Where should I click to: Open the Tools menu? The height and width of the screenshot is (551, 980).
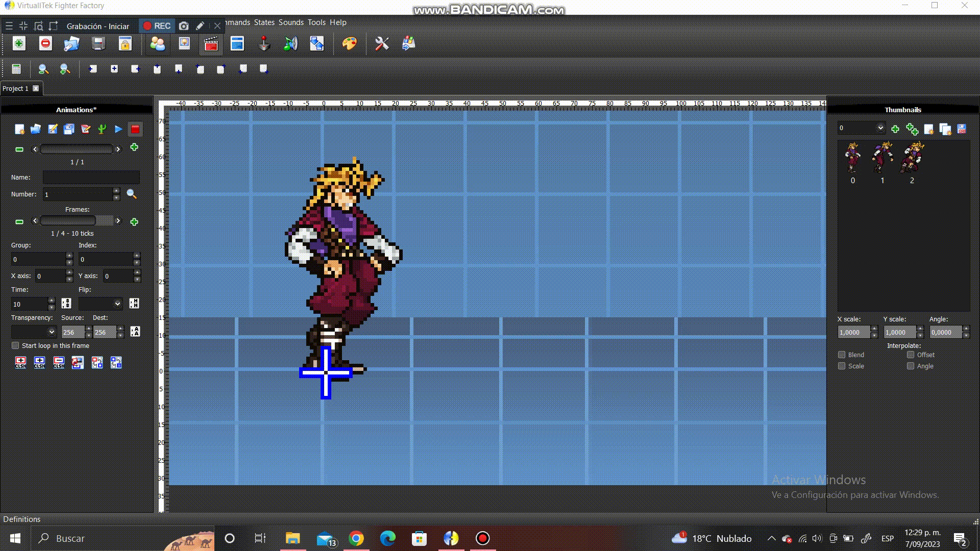click(x=316, y=22)
